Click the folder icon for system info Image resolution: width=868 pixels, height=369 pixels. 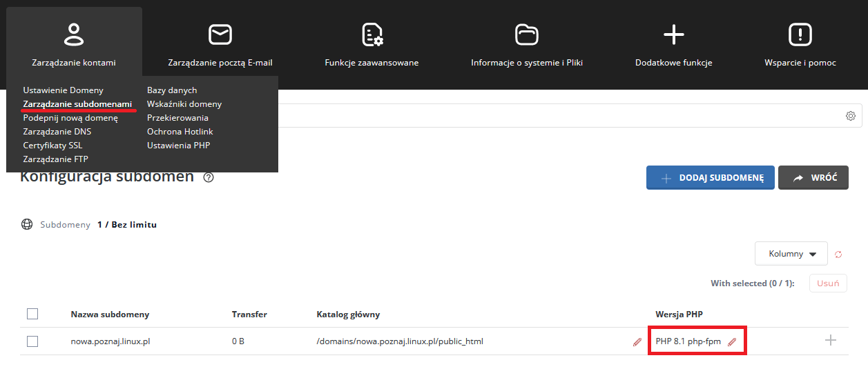pyautogui.click(x=526, y=34)
